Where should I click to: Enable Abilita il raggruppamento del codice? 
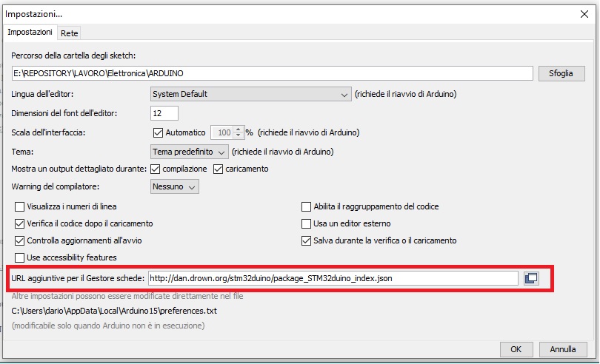click(307, 206)
